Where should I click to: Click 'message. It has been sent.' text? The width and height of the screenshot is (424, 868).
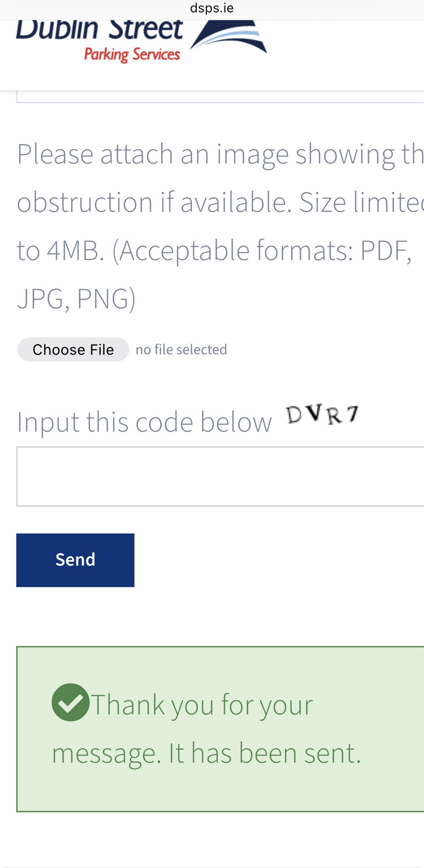pyautogui.click(x=206, y=753)
